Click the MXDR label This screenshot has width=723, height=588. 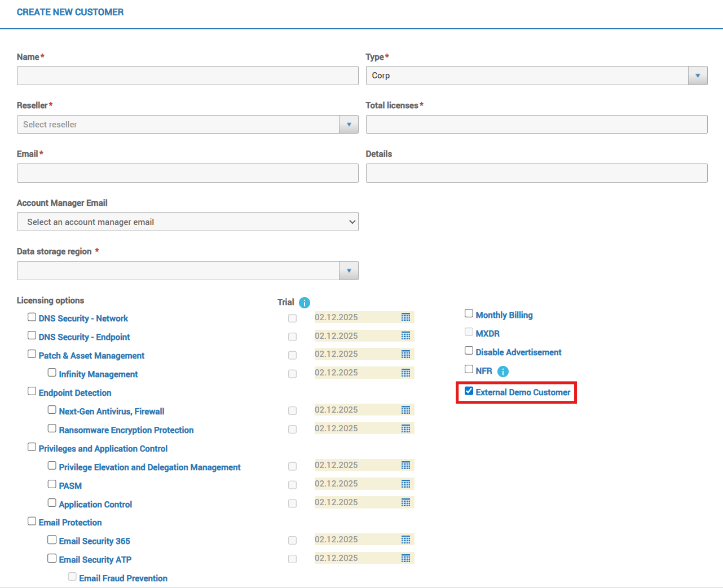(x=488, y=334)
